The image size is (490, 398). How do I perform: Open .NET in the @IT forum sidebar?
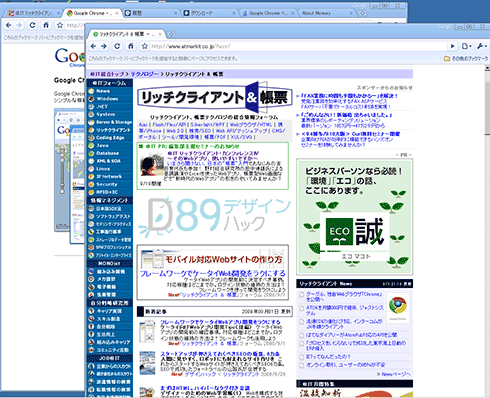[x=102, y=107]
